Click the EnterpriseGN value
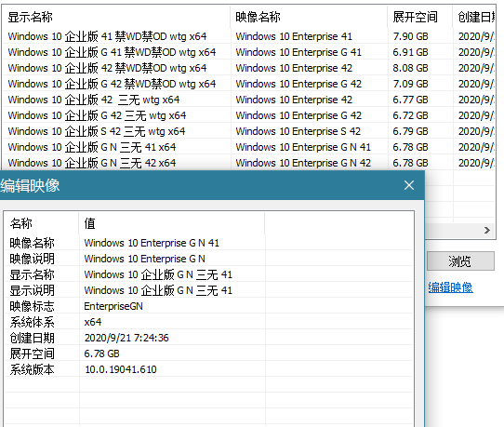This screenshot has width=504, height=427. [x=113, y=306]
